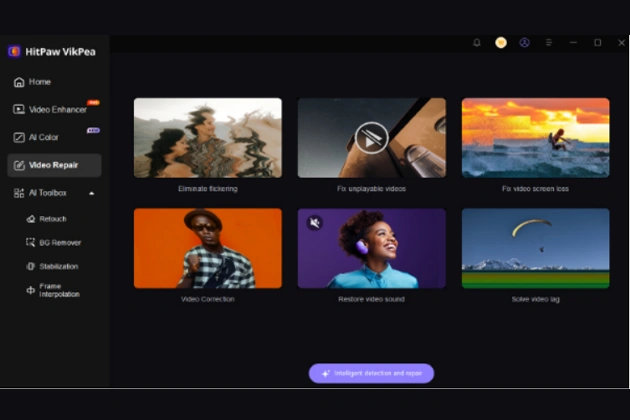Click the yellow premium heart icon
Screen dimensions: 630x420
[501, 43]
